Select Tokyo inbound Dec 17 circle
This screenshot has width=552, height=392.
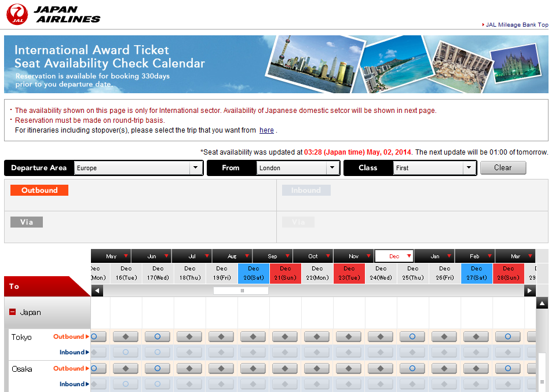158,352
